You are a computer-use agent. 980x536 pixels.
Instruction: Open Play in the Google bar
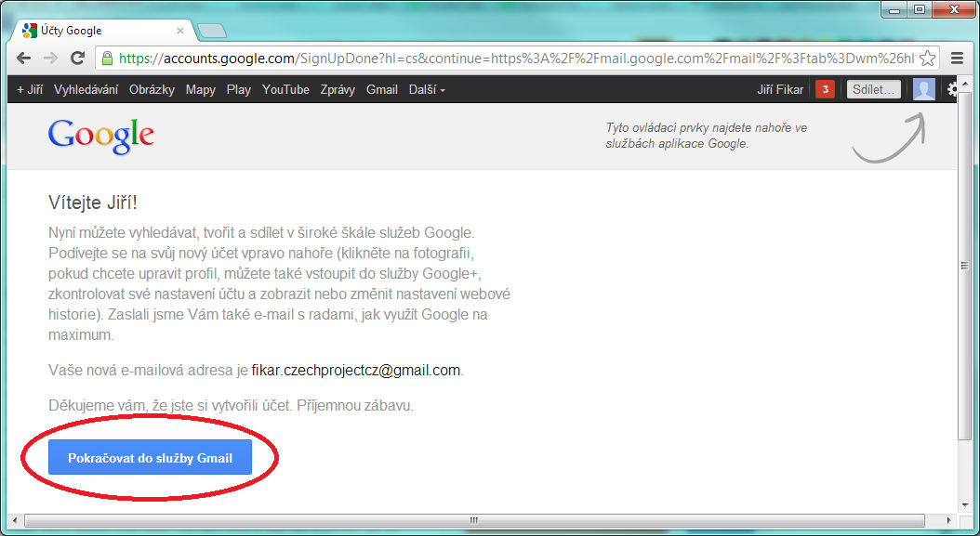pos(239,89)
